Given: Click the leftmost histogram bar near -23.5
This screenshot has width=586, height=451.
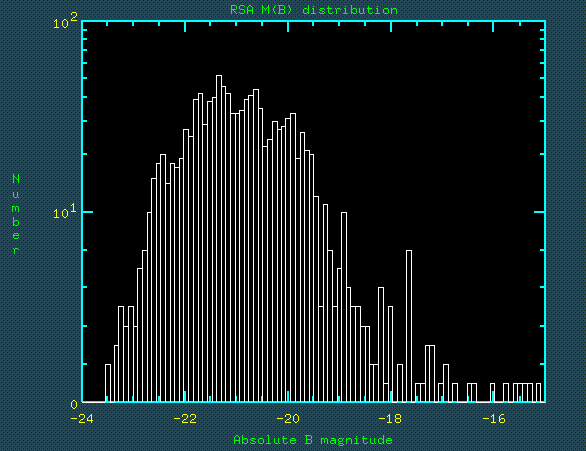Looking at the screenshot, I should (108, 383).
